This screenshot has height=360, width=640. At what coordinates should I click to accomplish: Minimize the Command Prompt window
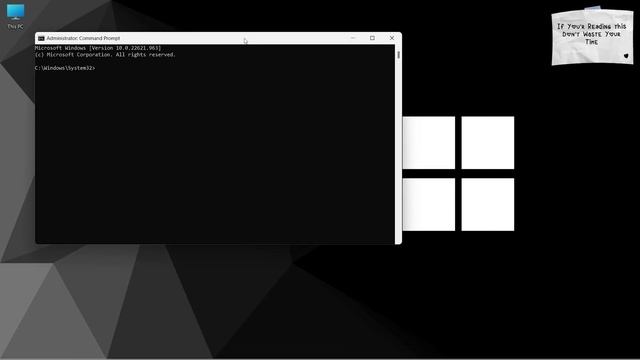353,38
